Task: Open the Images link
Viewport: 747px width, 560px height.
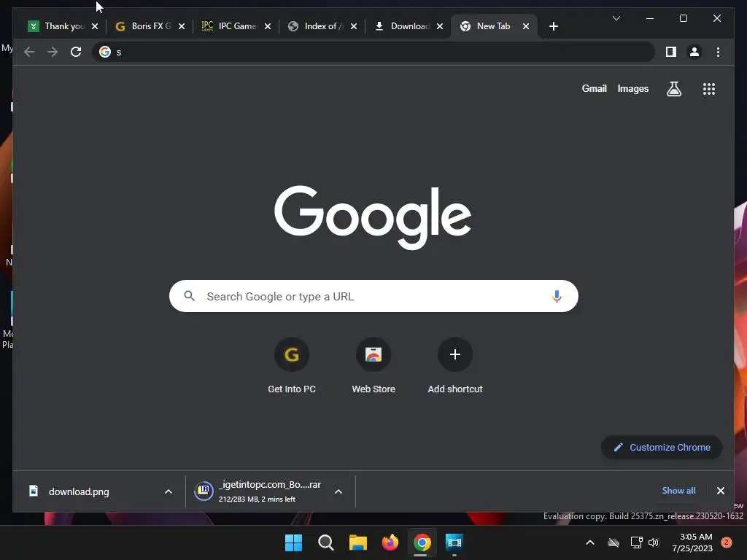Action: point(632,88)
